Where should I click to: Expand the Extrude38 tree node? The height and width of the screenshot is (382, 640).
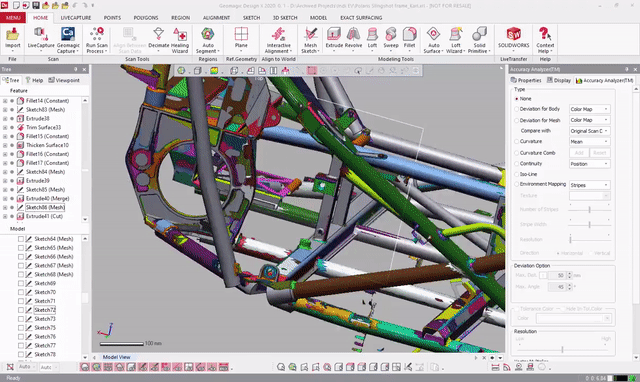(5, 119)
